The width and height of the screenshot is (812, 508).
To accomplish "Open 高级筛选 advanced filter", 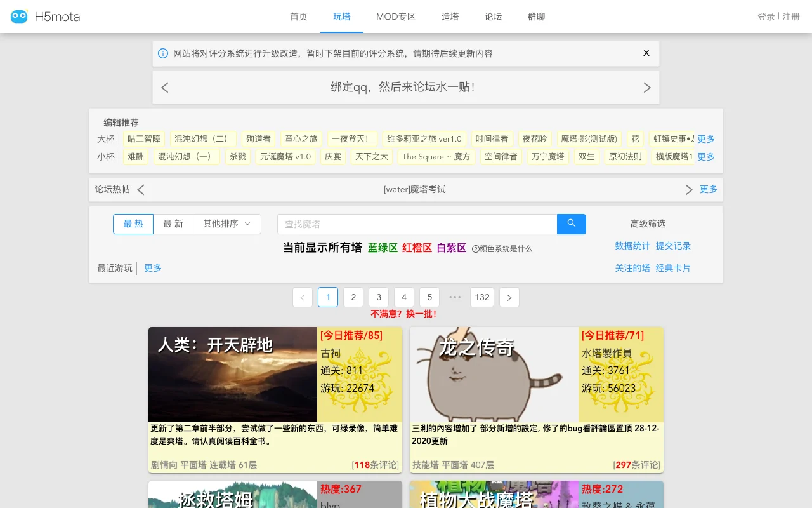I will [x=648, y=224].
